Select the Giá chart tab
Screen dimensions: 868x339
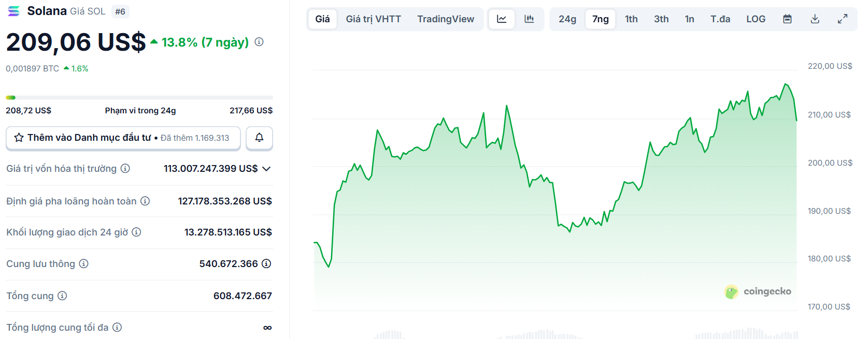[322, 19]
